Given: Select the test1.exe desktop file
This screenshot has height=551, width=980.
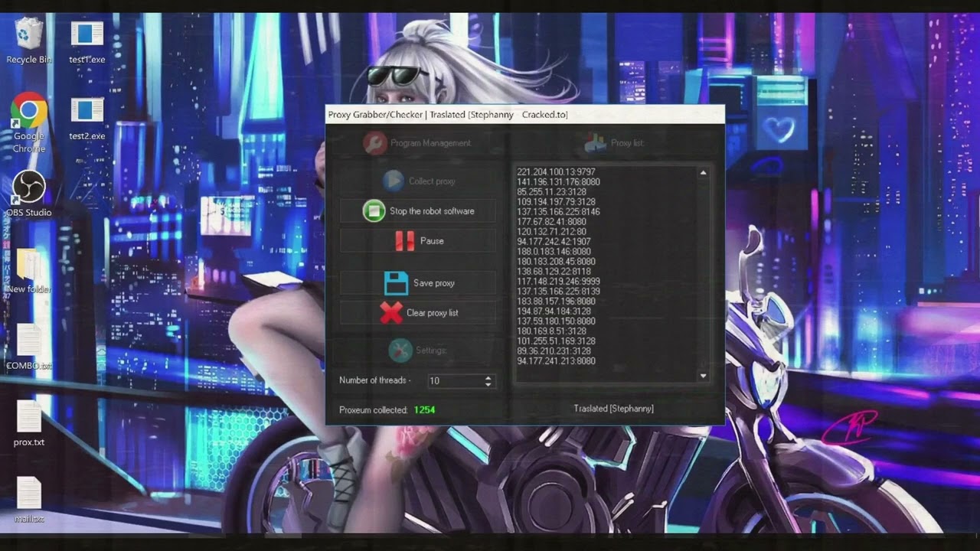Looking at the screenshot, I should coord(87,41).
